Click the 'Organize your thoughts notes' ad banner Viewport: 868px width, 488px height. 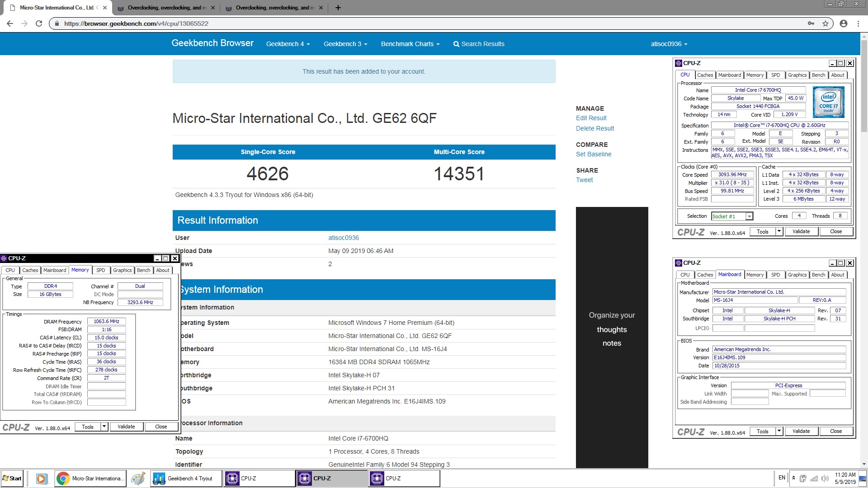612,337
